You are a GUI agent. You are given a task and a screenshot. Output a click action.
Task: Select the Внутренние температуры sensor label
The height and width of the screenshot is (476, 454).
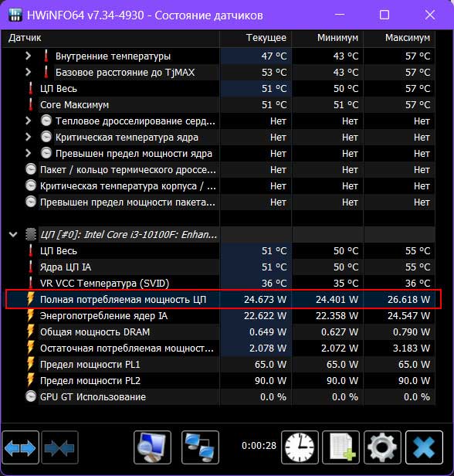click(113, 56)
